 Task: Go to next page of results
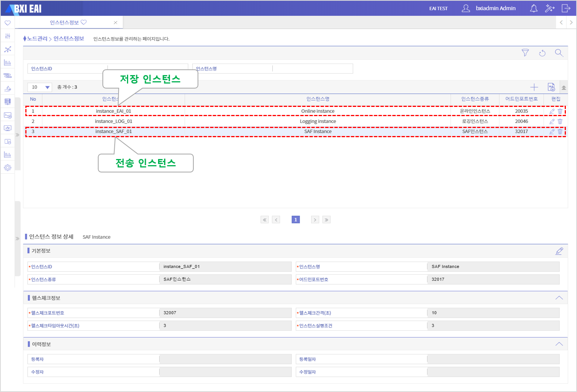(315, 220)
